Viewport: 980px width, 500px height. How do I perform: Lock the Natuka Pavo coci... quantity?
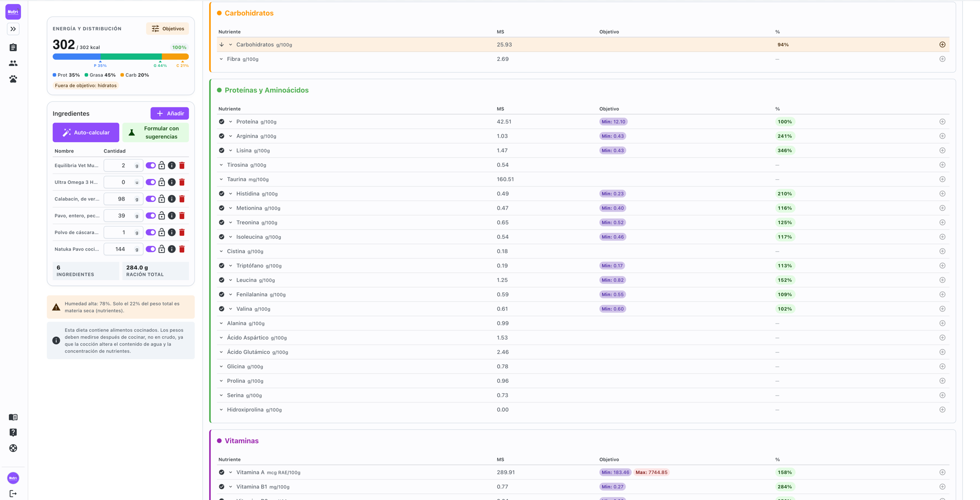(162, 249)
